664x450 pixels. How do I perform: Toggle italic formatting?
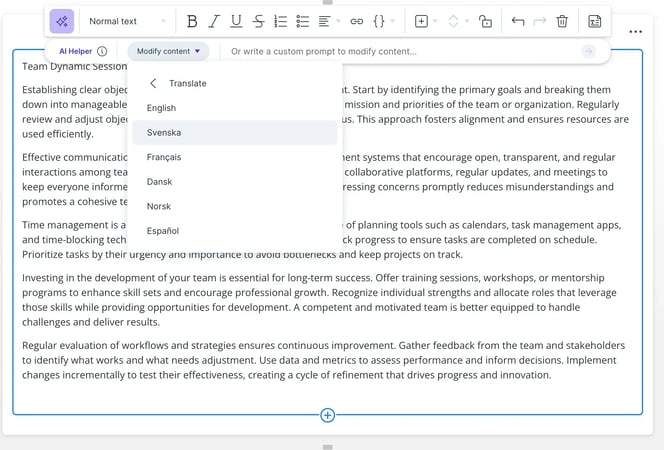pos(214,21)
